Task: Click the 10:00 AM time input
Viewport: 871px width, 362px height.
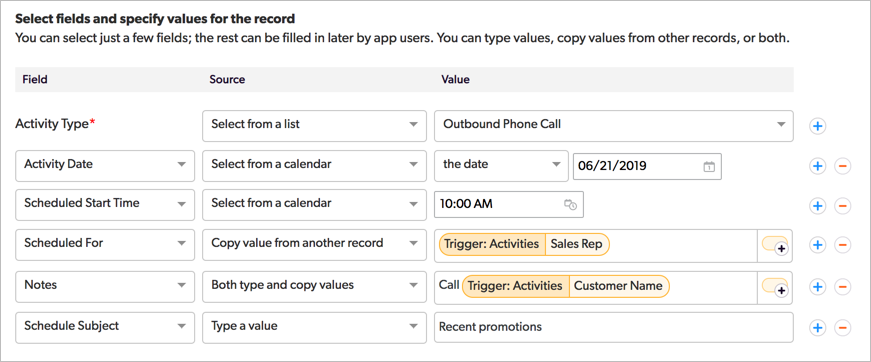Action: [x=509, y=204]
